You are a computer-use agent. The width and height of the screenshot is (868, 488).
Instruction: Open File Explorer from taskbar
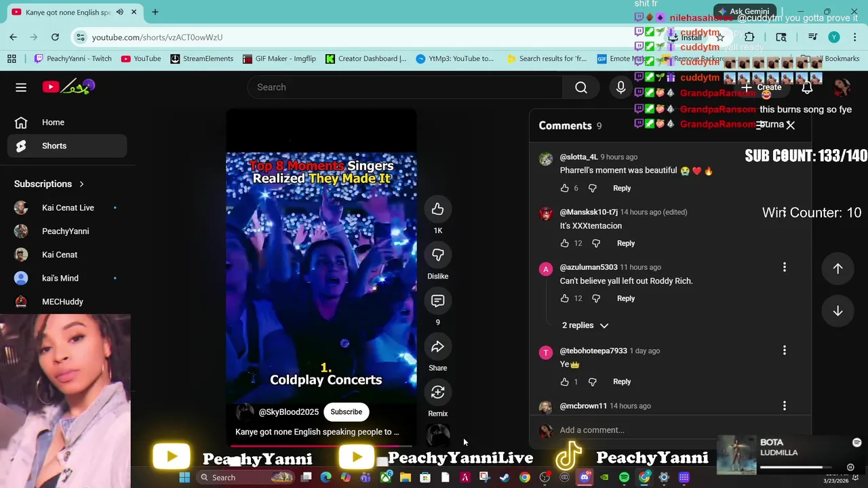coord(406,478)
